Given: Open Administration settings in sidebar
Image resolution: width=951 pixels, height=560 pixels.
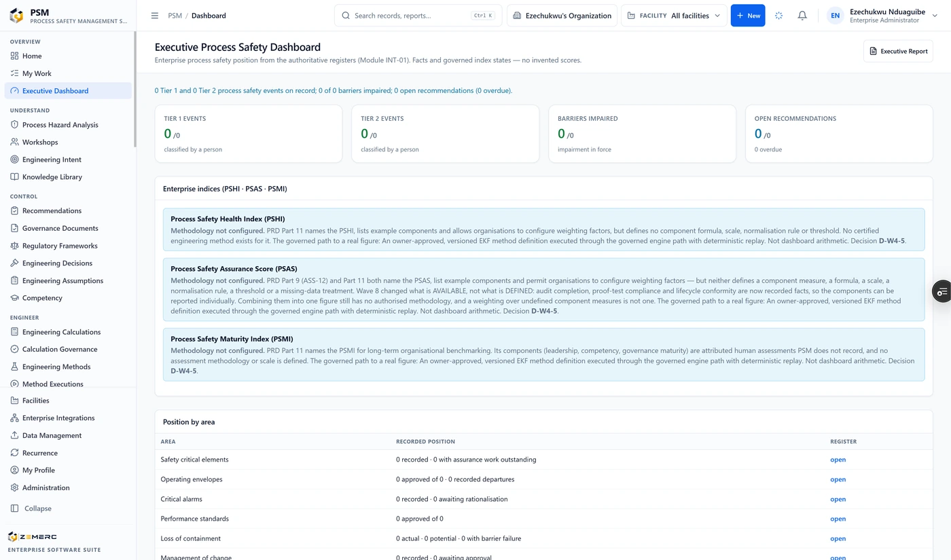Looking at the screenshot, I should point(68,487).
